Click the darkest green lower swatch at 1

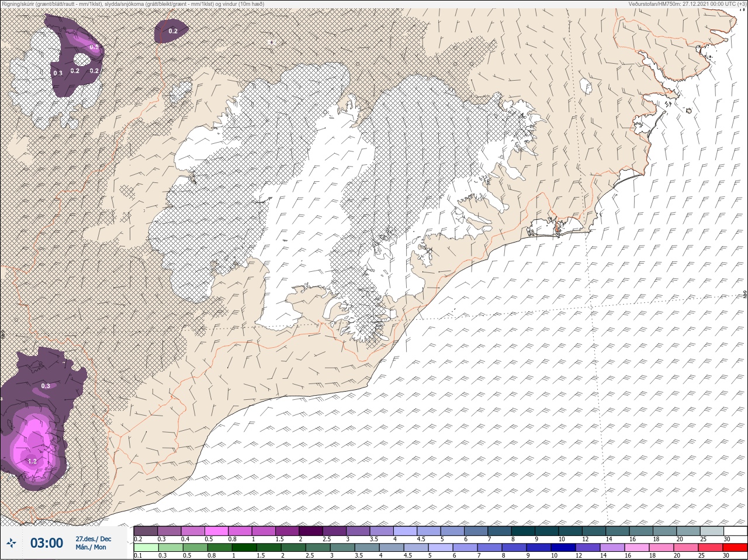[x=243, y=548]
